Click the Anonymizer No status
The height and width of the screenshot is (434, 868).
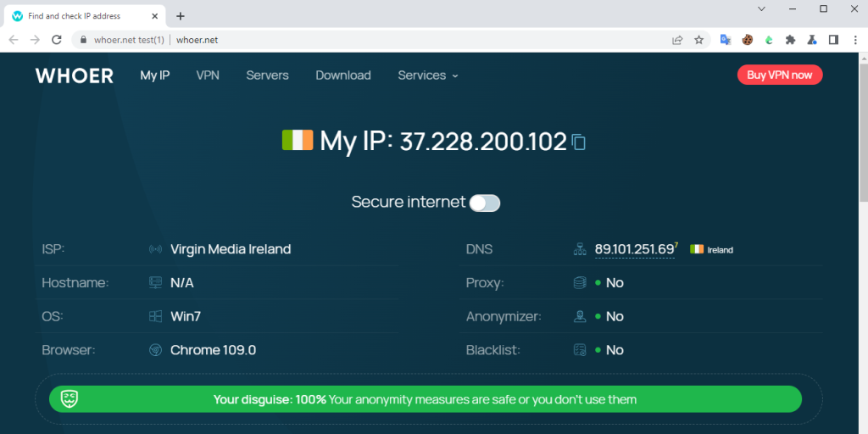tap(615, 317)
